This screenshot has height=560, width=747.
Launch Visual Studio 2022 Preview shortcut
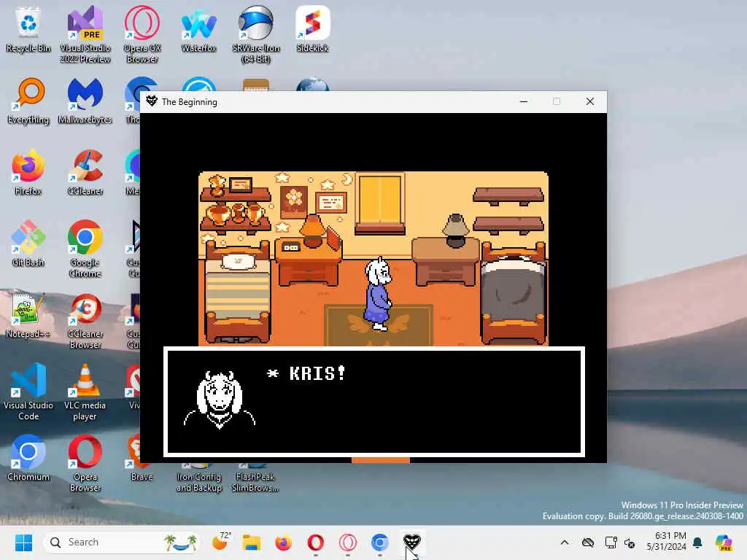[85, 34]
